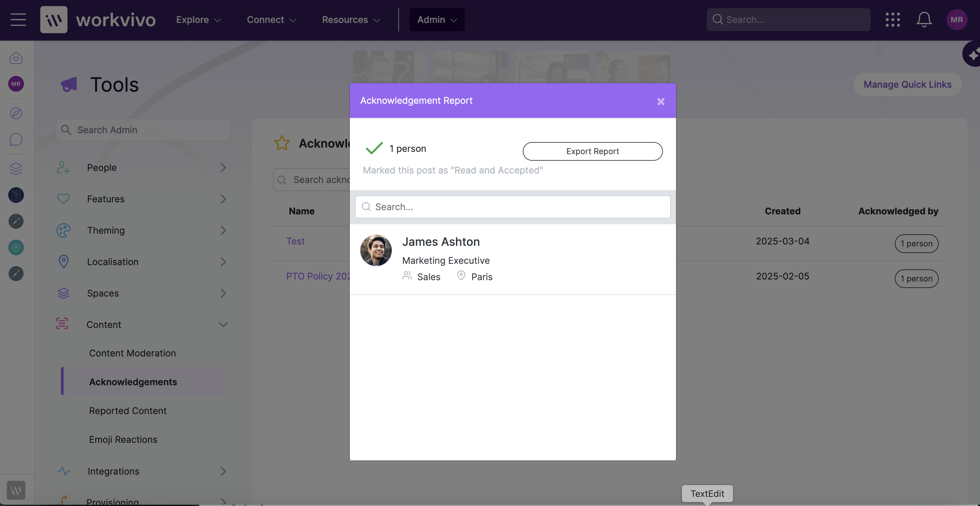Open the apps grid launcher
The height and width of the screenshot is (506, 980).
tap(893, 19)
